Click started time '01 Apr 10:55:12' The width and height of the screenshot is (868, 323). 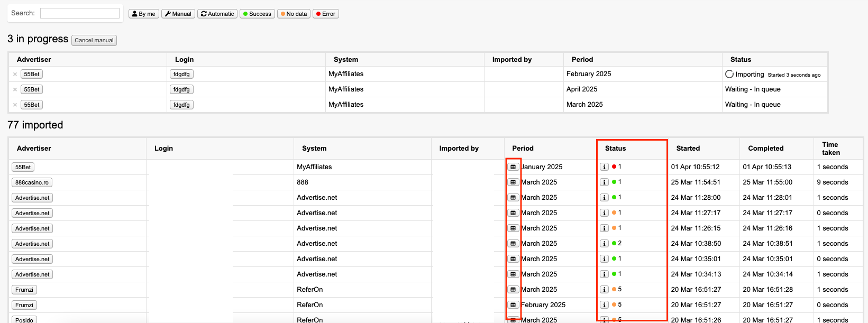(x=695, y=167)
